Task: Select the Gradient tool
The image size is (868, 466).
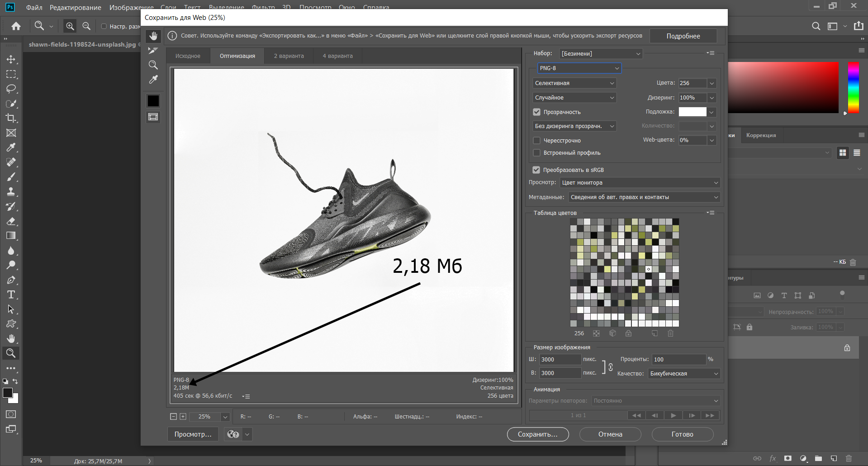Action: (11, 236)
